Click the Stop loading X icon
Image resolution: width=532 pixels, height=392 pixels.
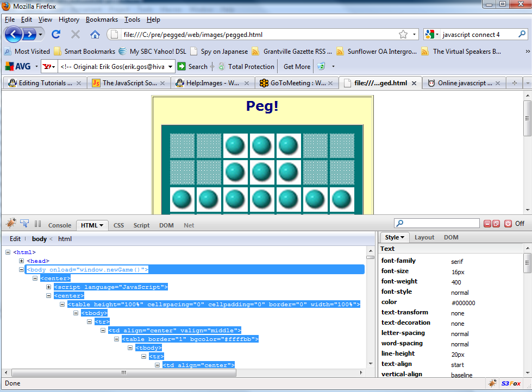pyautogui.click(x=76, y=34)
